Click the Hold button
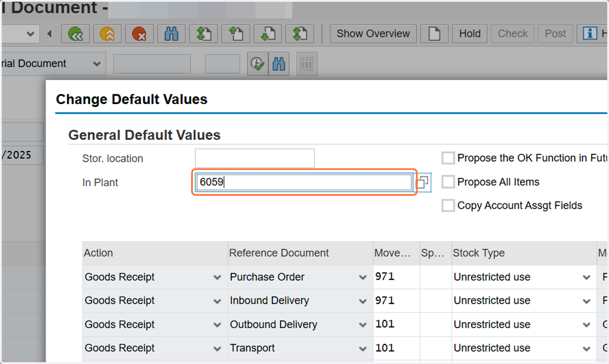This screenshot has width=609, height=364. pyautogui.click(x=470, y=34)
